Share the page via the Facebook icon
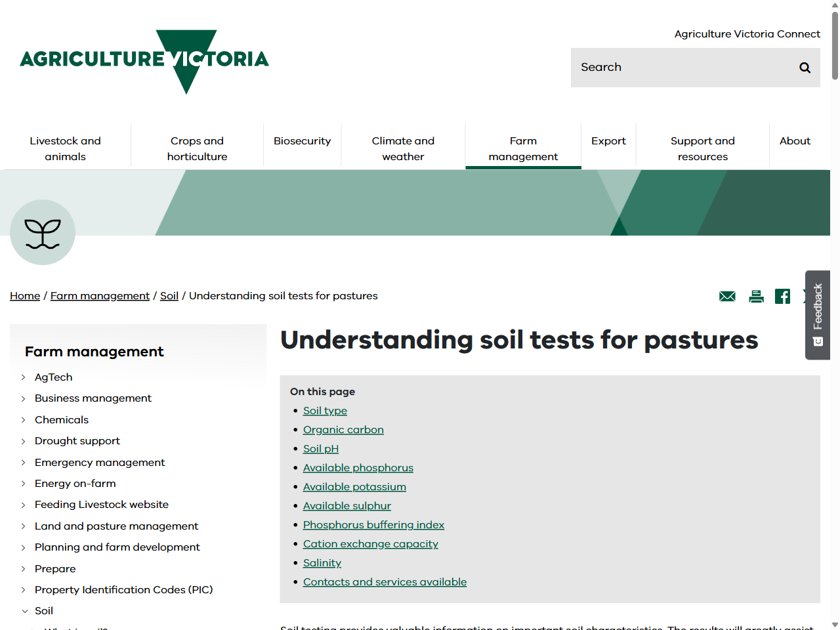The image size is (840, 630). pos(782,296)
